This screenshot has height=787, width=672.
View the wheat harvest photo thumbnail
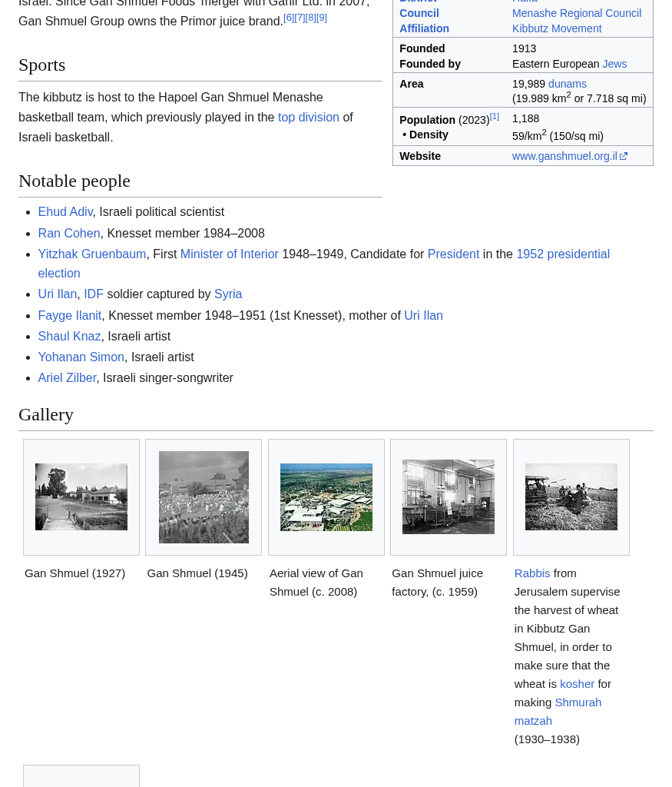(x=571, y=496)
